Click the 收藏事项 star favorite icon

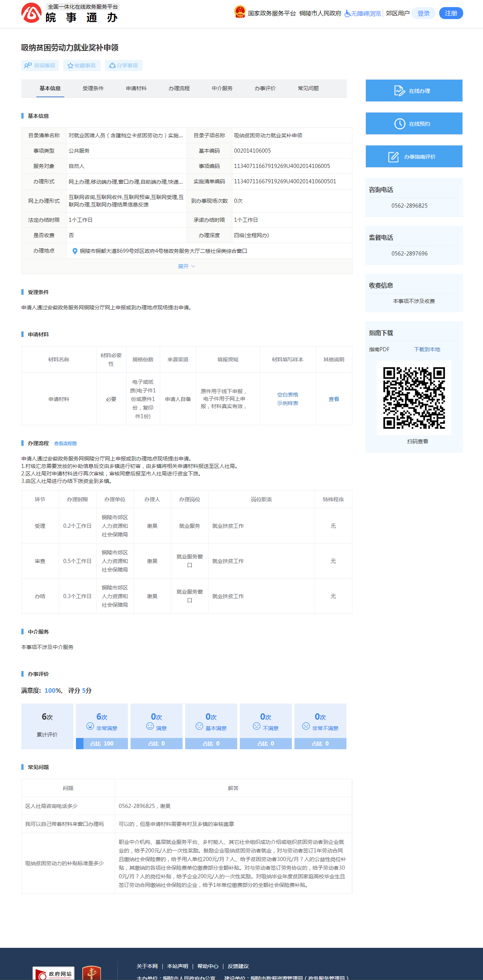(x=70, y=65)
